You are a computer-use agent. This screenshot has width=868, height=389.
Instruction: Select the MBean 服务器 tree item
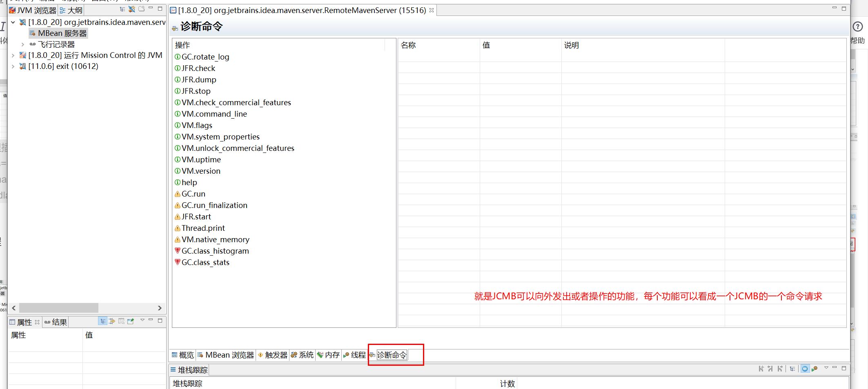tap(58, 33)
